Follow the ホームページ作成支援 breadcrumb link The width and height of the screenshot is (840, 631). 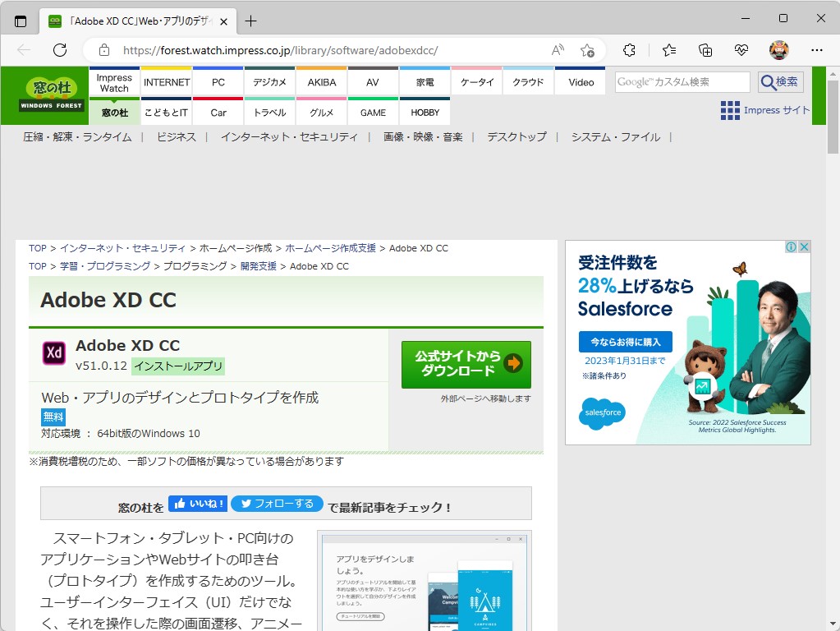pos(331,248)
